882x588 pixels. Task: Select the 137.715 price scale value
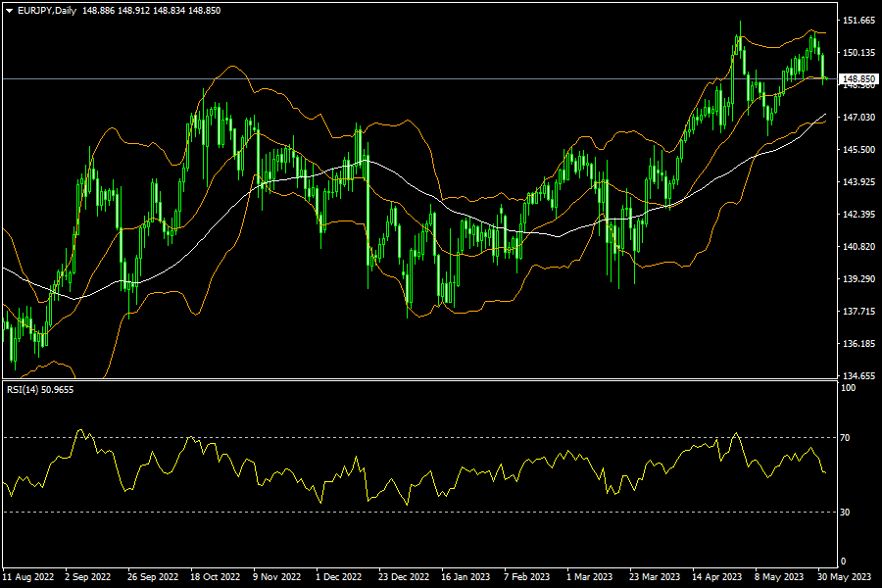click(x=858, y=312)
